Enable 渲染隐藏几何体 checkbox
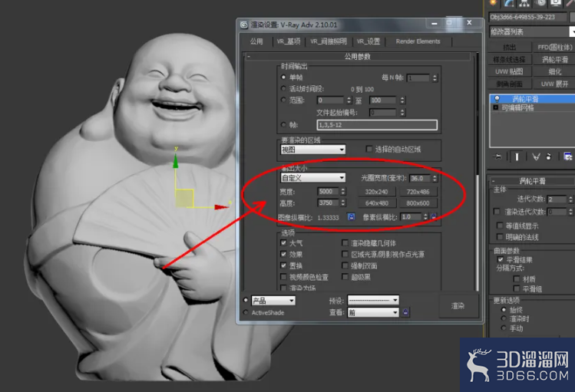The image size is (575, 392). tap(345, 242)
